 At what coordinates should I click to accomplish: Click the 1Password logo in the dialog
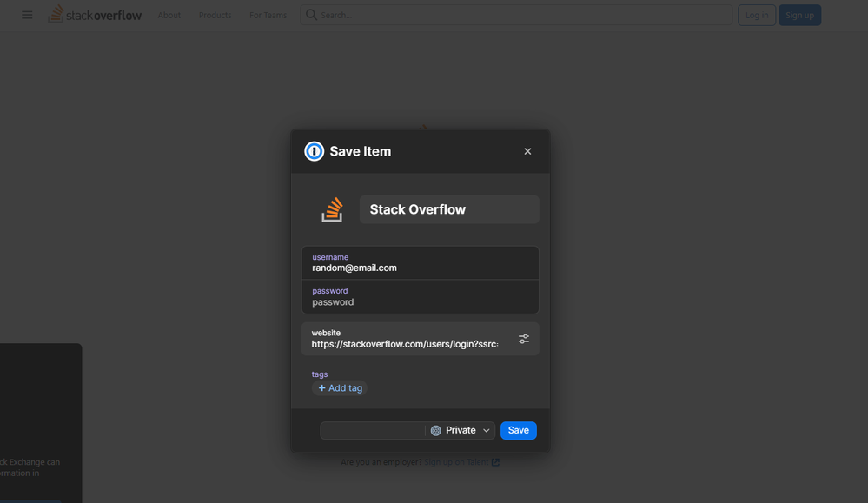pos(314,151)
